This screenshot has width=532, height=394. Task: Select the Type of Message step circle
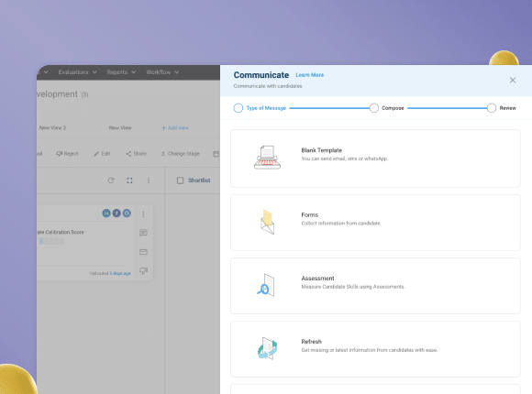click(x=238, y=108)
